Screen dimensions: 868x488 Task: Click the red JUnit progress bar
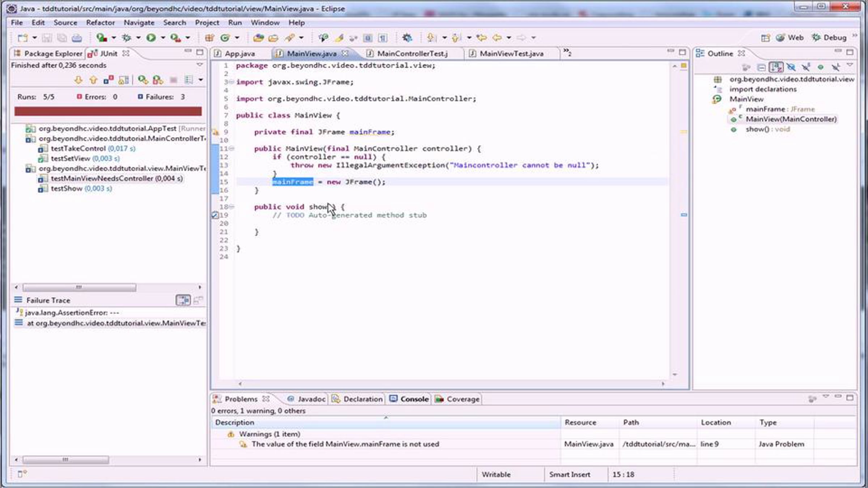(x=108, y=111)
